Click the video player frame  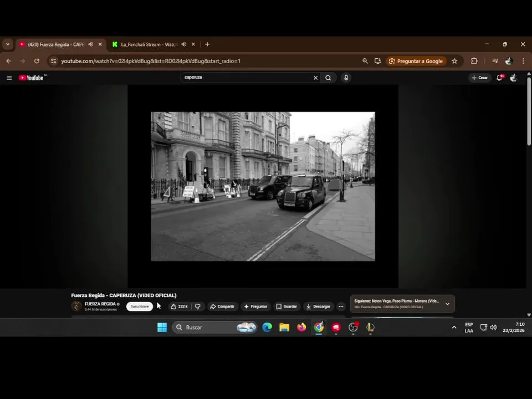263,186
